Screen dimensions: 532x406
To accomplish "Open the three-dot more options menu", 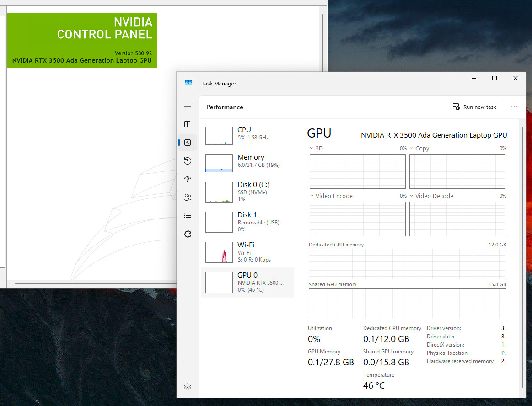I will [514, 107].
